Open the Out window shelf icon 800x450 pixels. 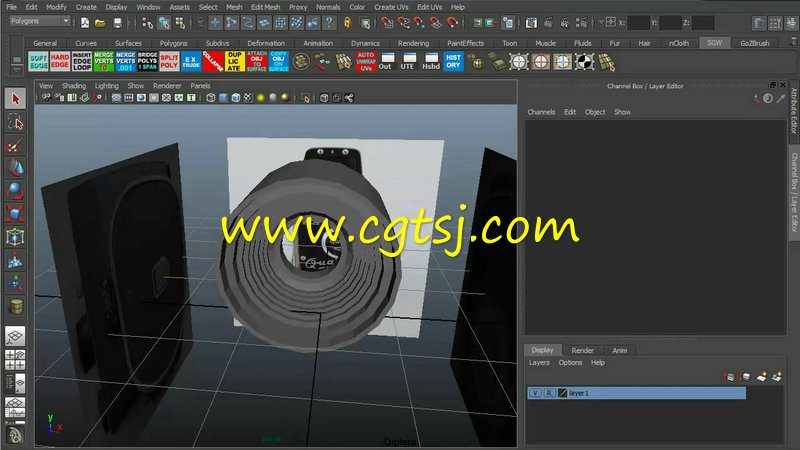(x=387, y=61)
